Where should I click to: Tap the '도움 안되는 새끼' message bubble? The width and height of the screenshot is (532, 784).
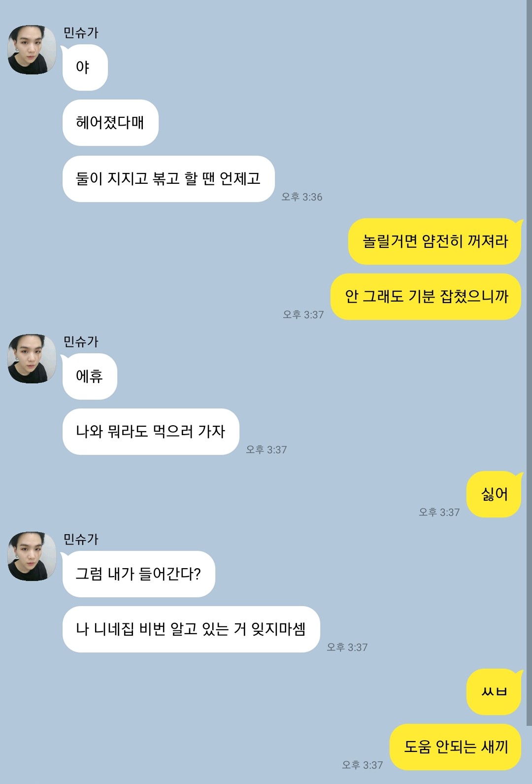click(456, 747)
